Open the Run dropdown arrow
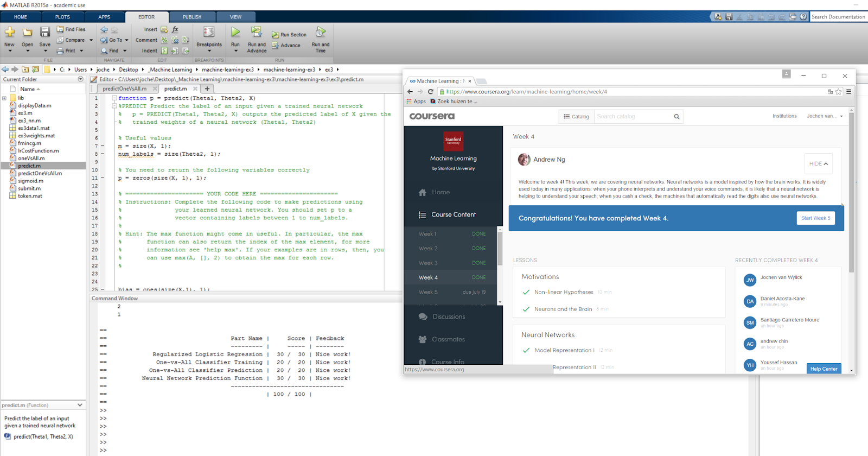 tap(235, 51)
